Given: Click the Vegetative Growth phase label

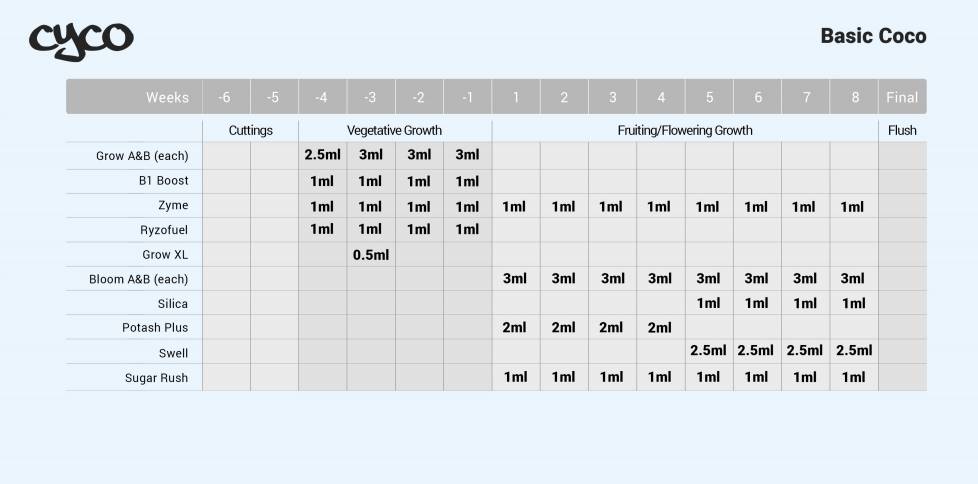Looking at the screenshot, I should point(395,130).
